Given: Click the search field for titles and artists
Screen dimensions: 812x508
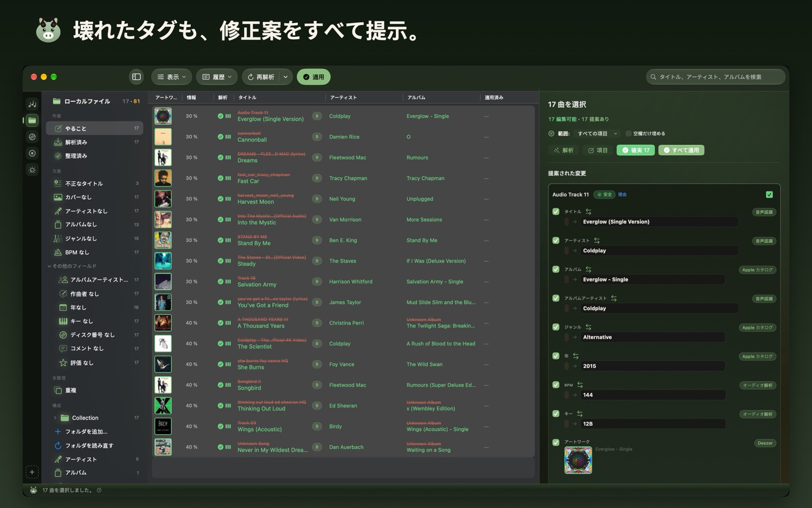Looking at the screenshot, I should click(716, 77).
